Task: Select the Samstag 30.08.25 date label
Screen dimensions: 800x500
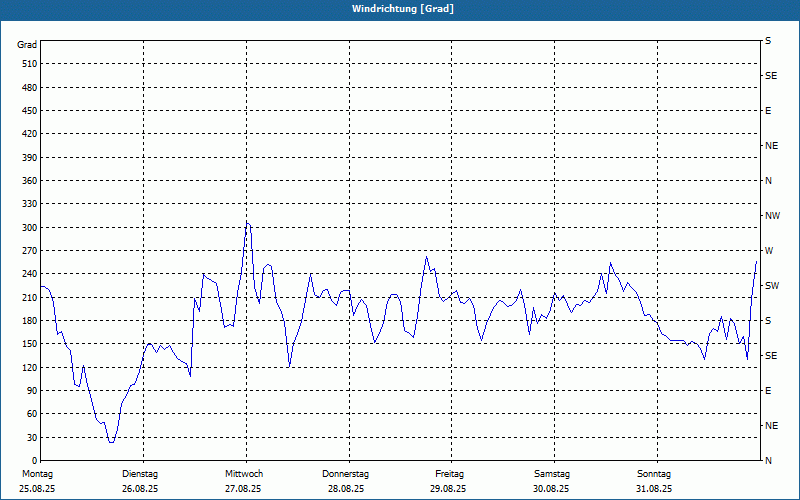Action: tap(551, 481)
